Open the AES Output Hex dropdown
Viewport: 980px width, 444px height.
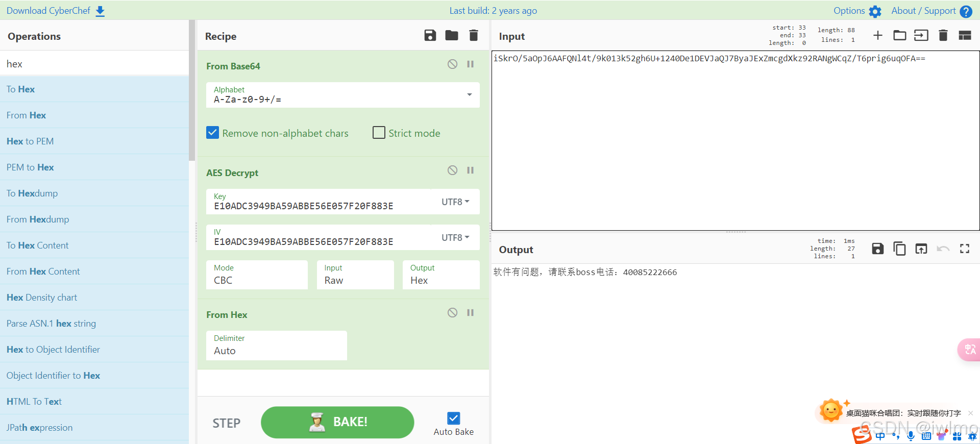pyautogui.click(x=441, y=275)
